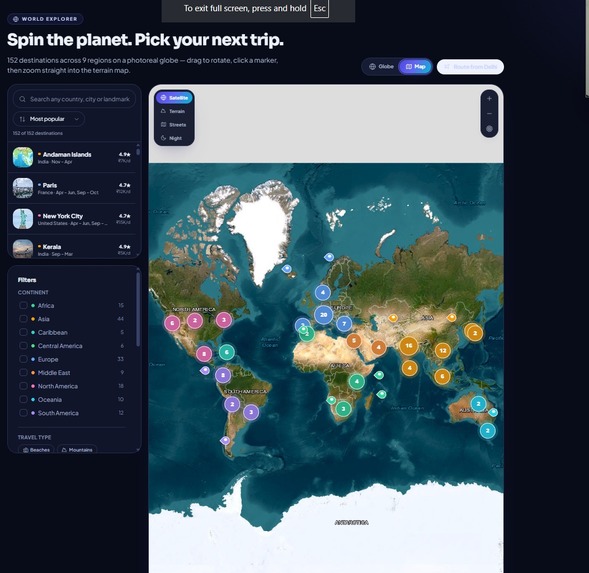The width and height of the screenshot is (589, 573).
Task: Open the green 4 cluster in East Africa
Action: pyautogui.click(x=356, y=382)
